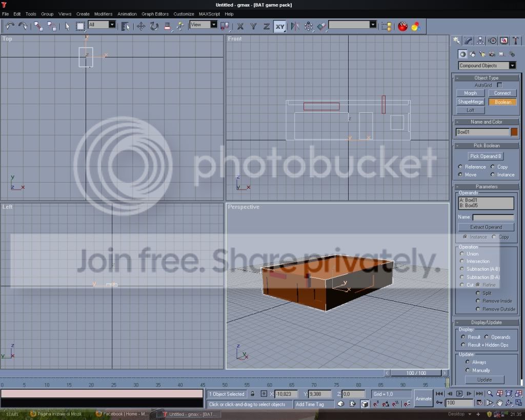525x420 pixels.
Task: Click the Morph object type button
Action: pyautogui.click(x=471, y=93)
